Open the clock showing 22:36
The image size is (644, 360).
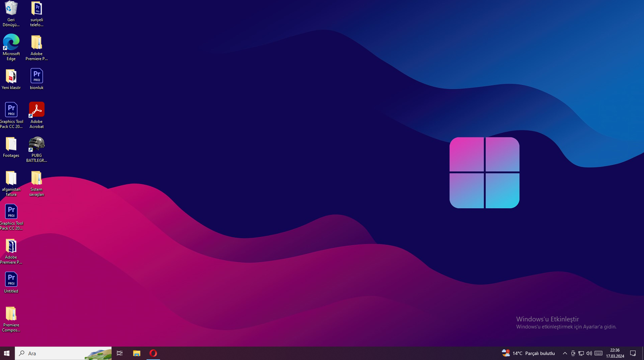point(615,353)
